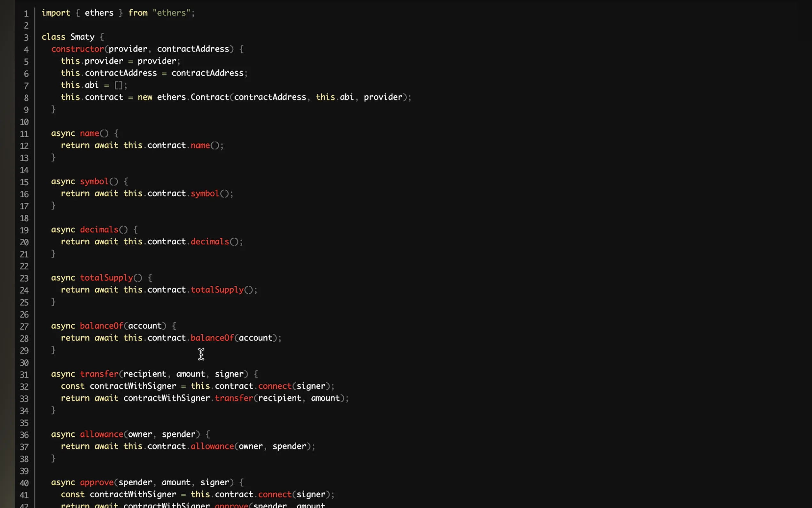Image resolution: width=812 pixels, height=508 pixels.
Task: Click the 'allowance' method definition on line 36
Action: click(x=102, y=434)
